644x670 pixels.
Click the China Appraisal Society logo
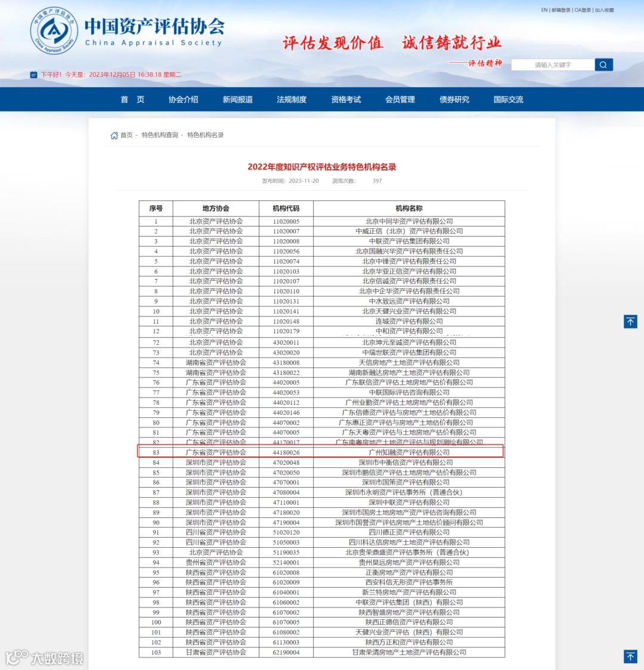click(x=54, y=30)
